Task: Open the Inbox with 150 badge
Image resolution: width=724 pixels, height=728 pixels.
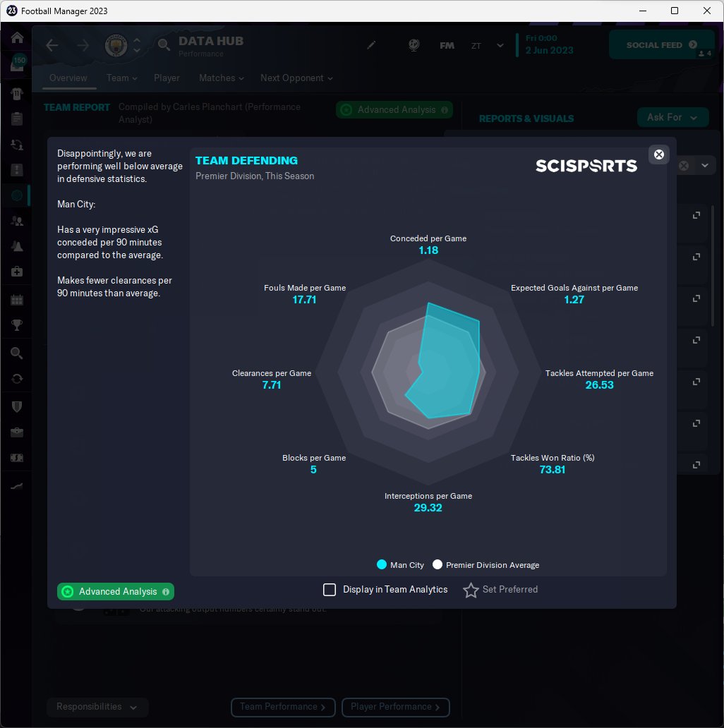Action: point(17,64)
